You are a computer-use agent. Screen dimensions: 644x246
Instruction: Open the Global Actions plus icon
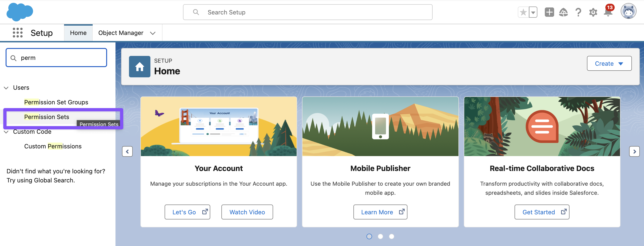549,12
